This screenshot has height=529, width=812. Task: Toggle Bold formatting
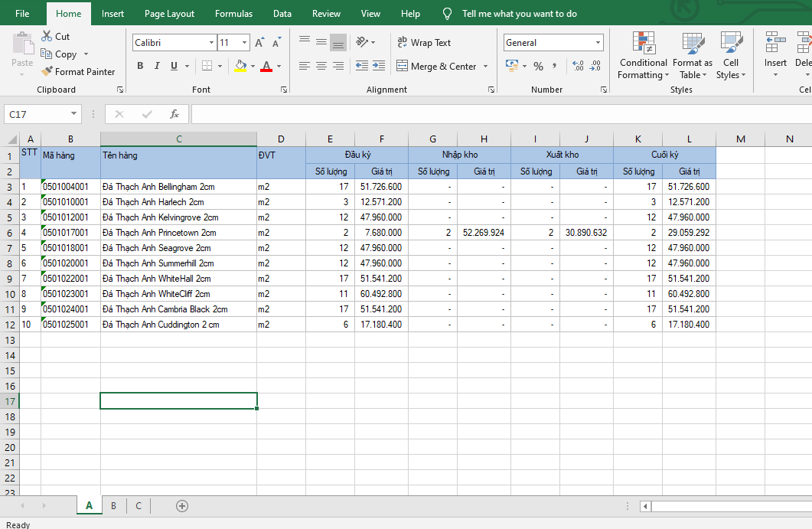point(140,67)
